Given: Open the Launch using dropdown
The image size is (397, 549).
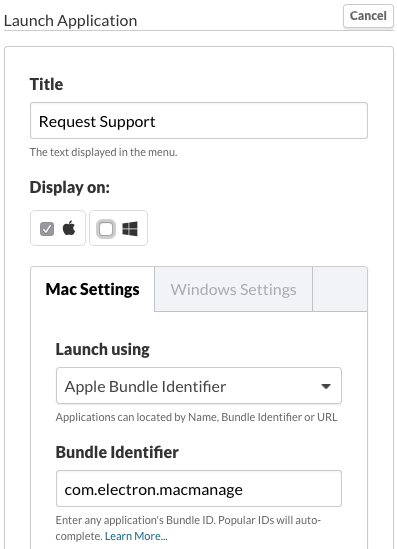Looking at the screenshot, I should tap(198, 386).
